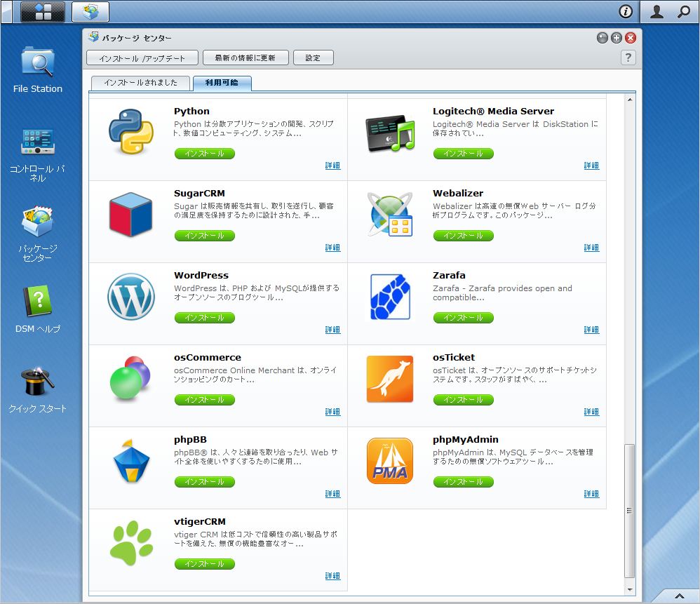The width and height of the screenshot is (700, 604).
Task: Open main menu grid button in taskbar
Action: (43, 12)
